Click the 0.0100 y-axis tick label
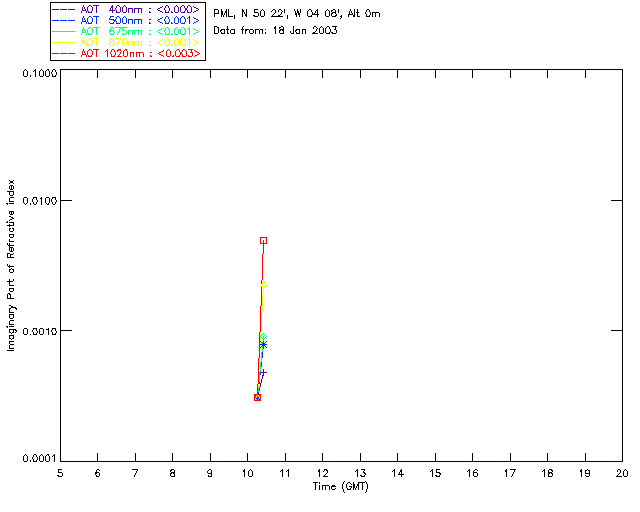The width and height of the screenshot is (640, 512). [x=40, y=201]
